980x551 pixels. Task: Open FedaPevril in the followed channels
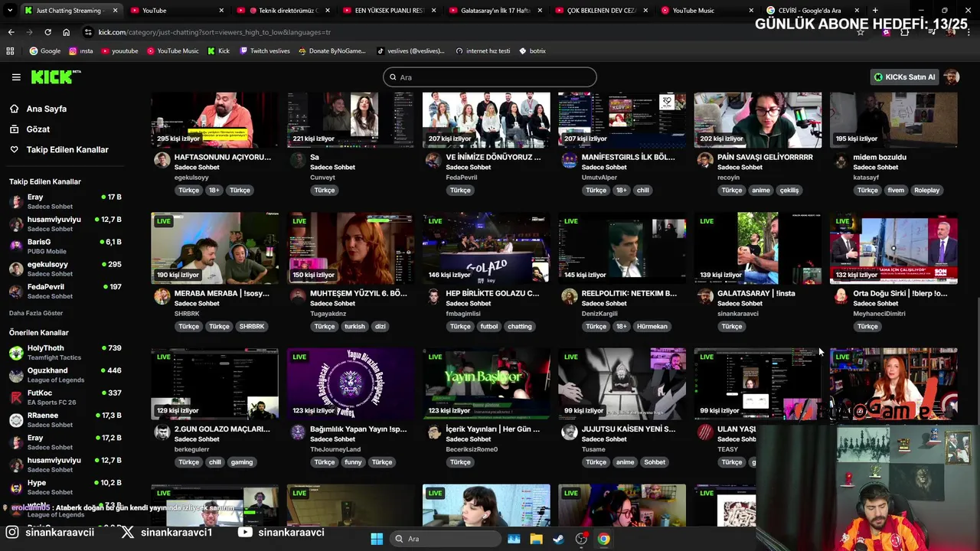[x=65, y=291]
